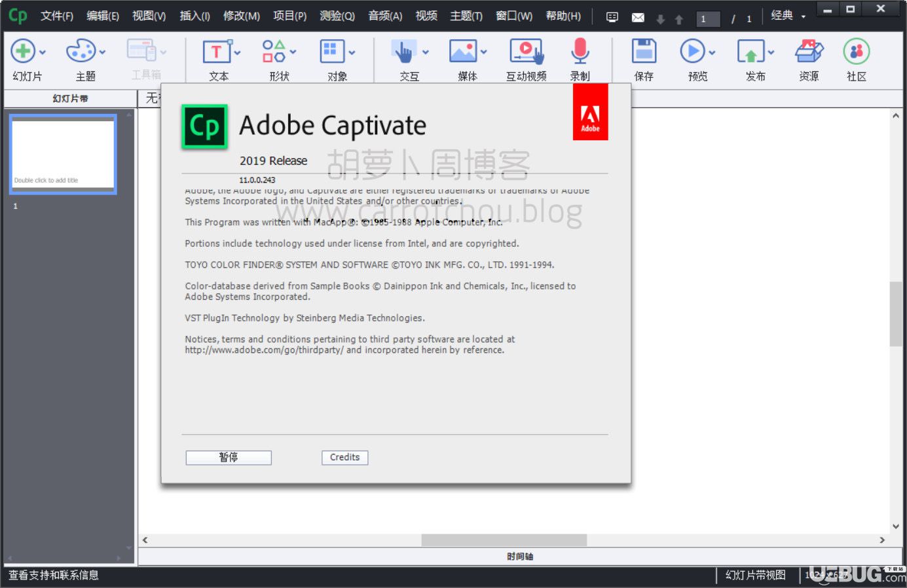This screenshot has width=907, height=588.
Task: Click the 2019 Release text
Action: coord(273,160)
